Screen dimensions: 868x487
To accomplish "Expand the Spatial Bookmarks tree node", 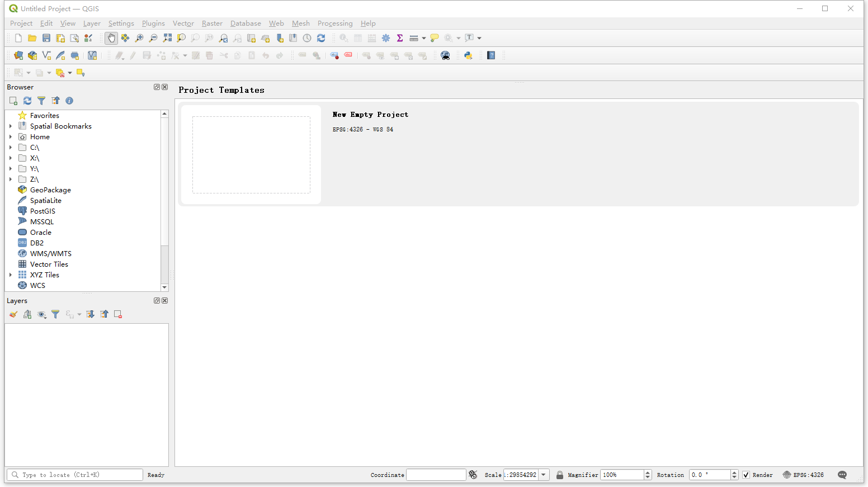I will [11, 126].
